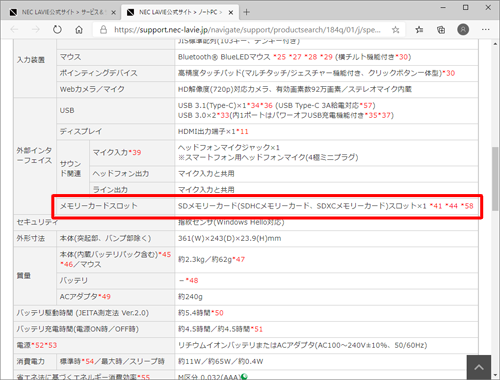The image size is (500, 380).
Task: Open footnote *57 in the USB row
Action: click(x=366, y=106)
